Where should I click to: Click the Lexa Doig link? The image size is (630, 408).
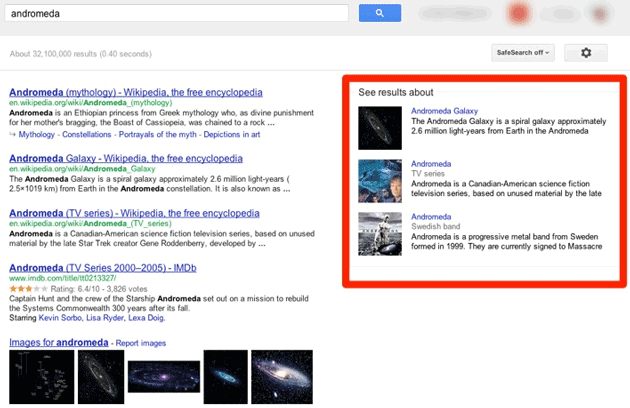(x=146, y=318)
